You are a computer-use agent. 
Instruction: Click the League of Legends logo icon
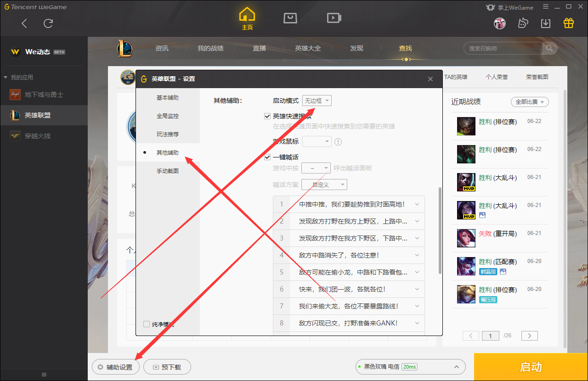[124, 48]
